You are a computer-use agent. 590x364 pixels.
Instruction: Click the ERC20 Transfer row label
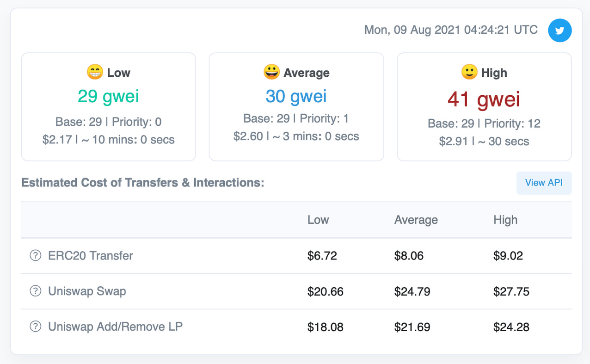tap(91, 255)
